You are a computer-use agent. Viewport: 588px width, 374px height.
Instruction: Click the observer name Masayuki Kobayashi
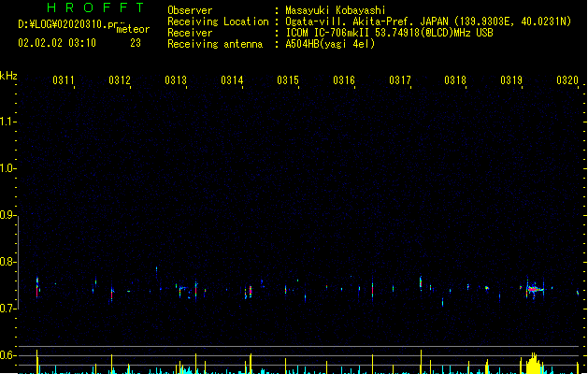click(x=336, y=10)
